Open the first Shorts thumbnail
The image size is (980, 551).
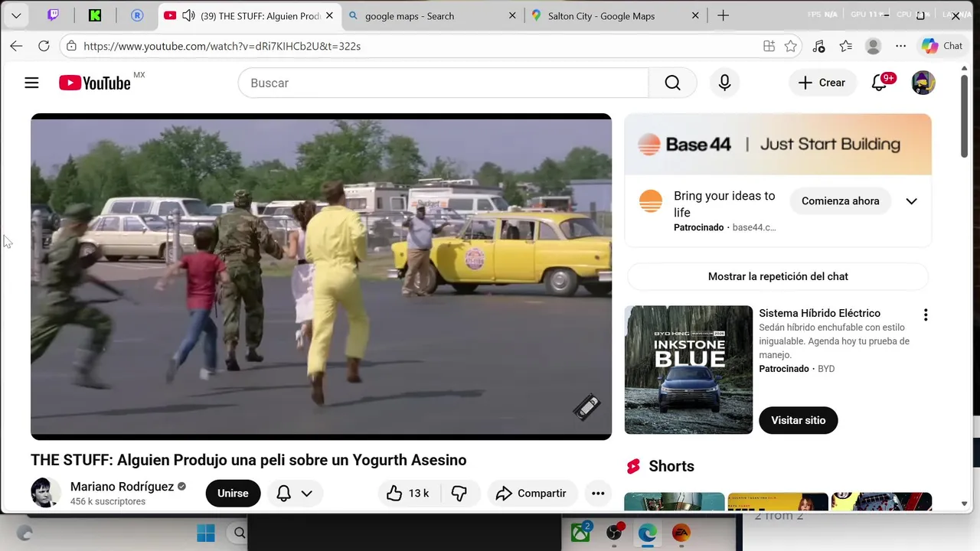coord(674,502)
